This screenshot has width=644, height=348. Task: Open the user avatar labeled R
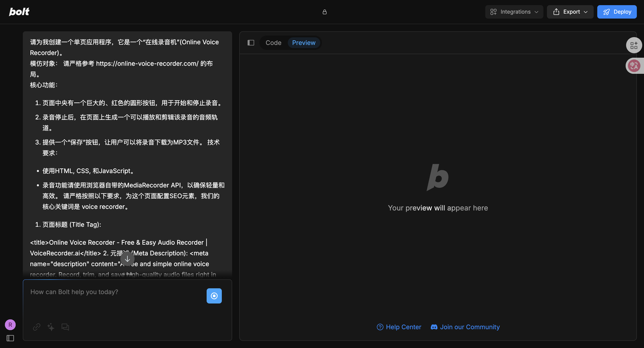point(10,325)
